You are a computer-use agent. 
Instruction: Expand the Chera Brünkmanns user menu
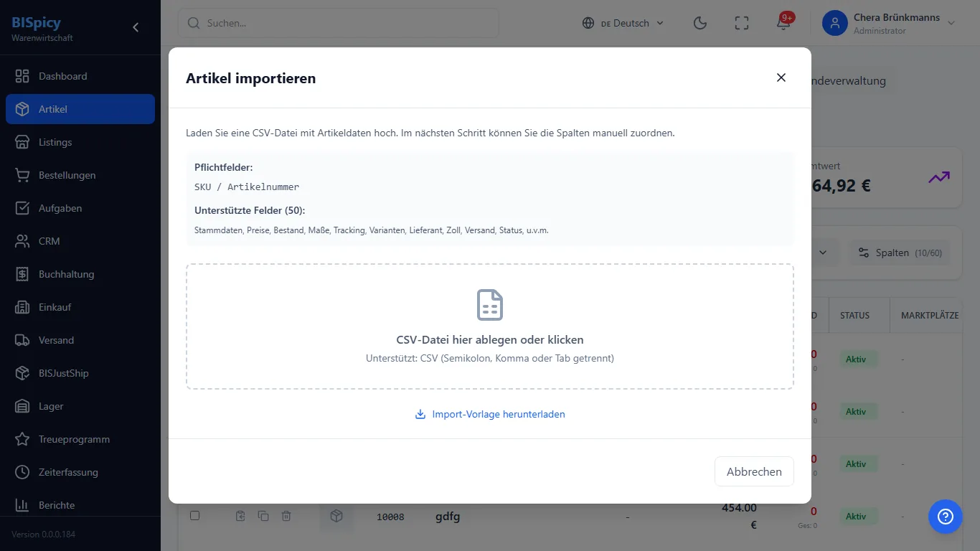[890, 23]
